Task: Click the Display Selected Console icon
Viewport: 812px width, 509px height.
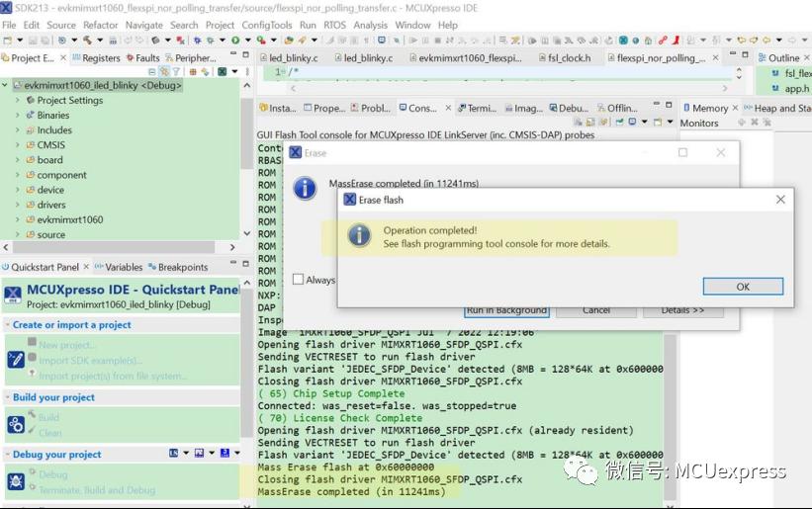Action: pyautogui.click(x=632, y=123)
